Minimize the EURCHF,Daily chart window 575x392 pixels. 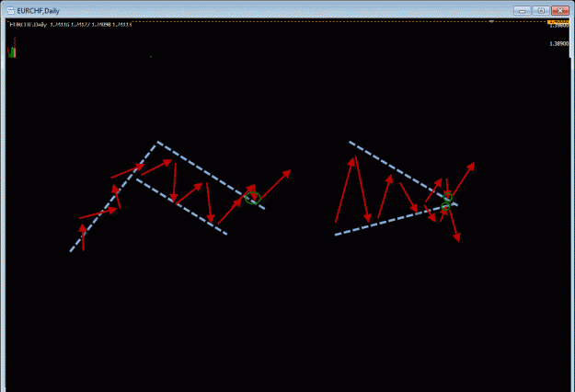coord(523,11)
